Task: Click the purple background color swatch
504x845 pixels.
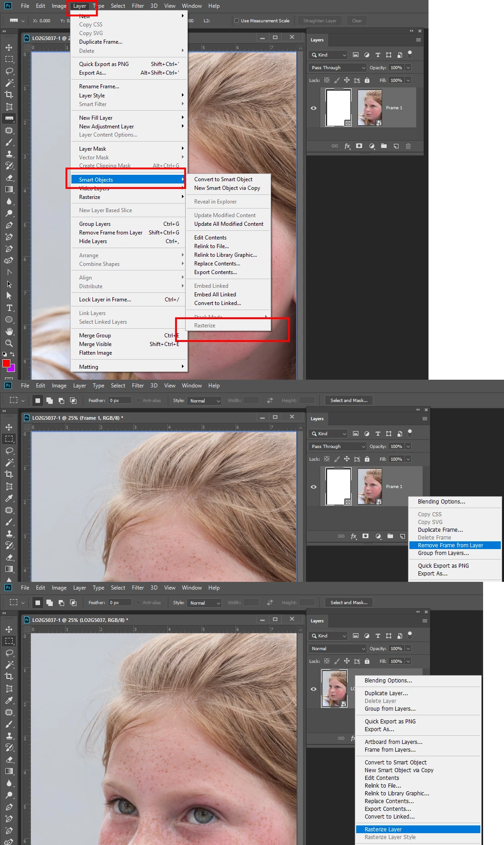Action: click(12, 369)
